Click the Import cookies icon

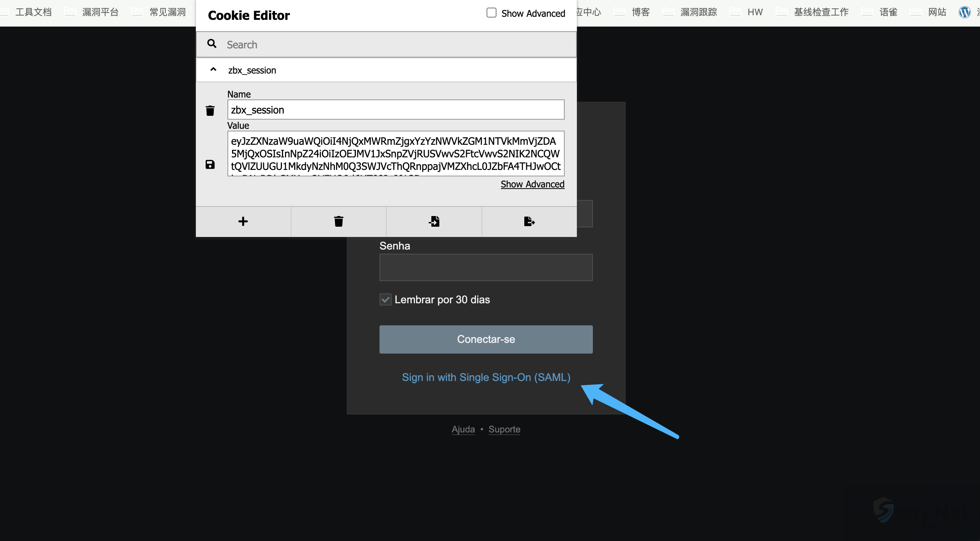(x=434, y=221)
